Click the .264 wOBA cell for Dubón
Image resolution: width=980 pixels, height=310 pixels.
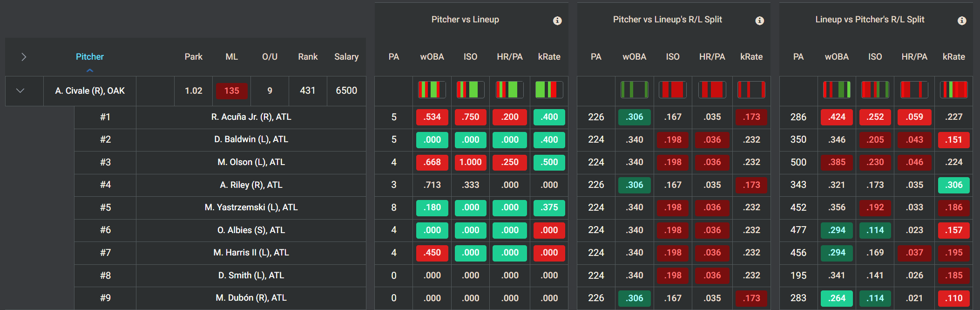(x=837, y=298)
